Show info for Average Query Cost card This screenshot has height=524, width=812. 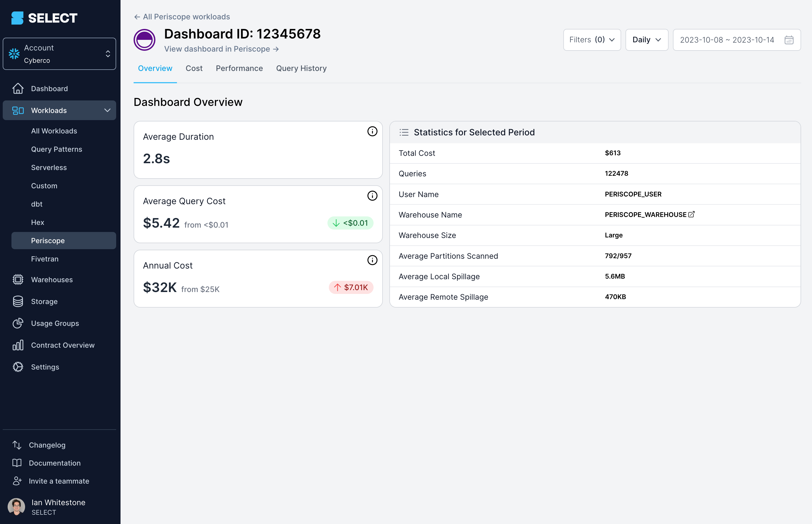[x=372, y=196]
